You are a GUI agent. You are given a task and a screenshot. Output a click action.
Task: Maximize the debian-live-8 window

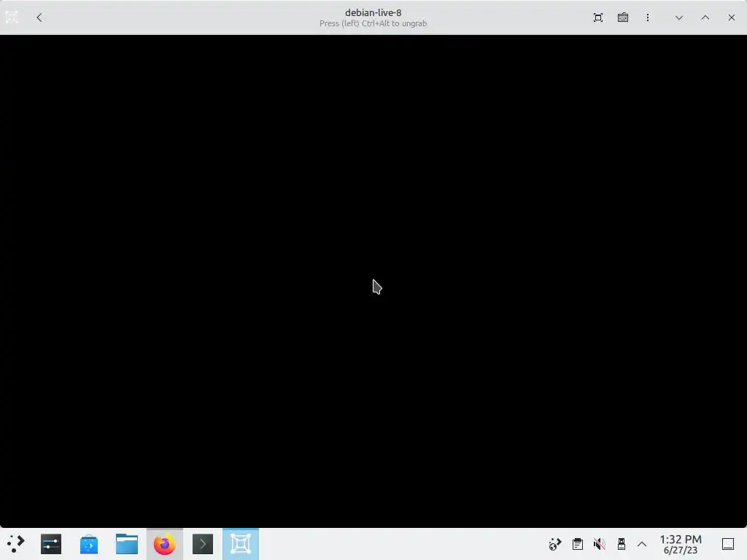pyautogui.click(x=705, y=17)
